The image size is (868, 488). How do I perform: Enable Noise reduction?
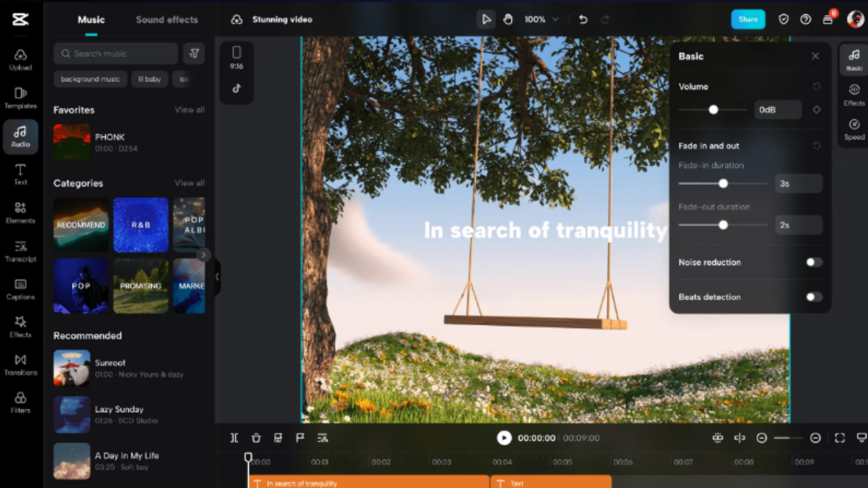[x=814, y=262]
